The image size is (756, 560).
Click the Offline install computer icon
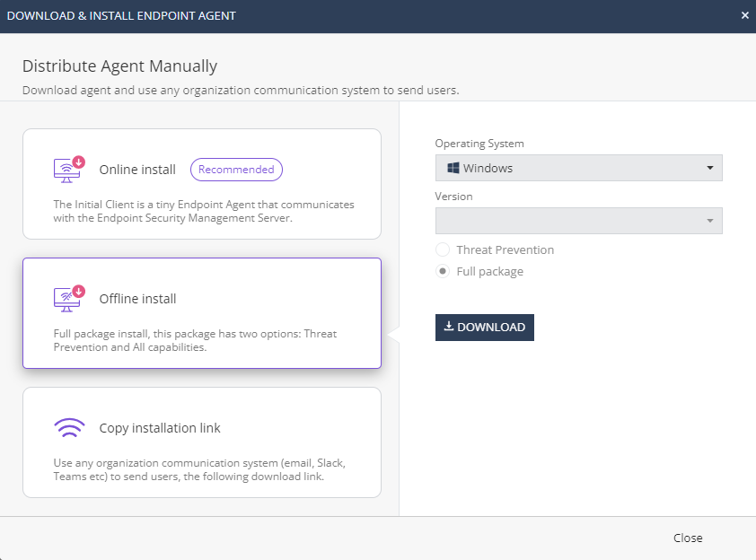click(x=69, y=299)
